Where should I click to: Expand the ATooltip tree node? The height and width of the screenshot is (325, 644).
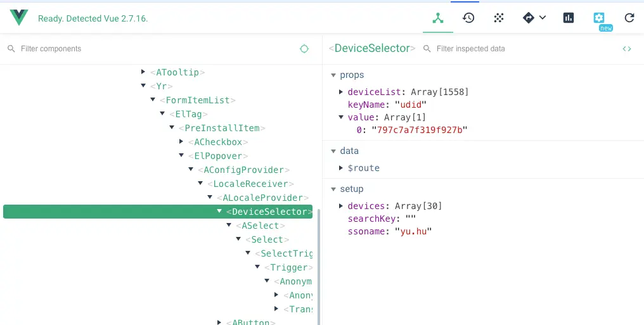pos(143,72)
